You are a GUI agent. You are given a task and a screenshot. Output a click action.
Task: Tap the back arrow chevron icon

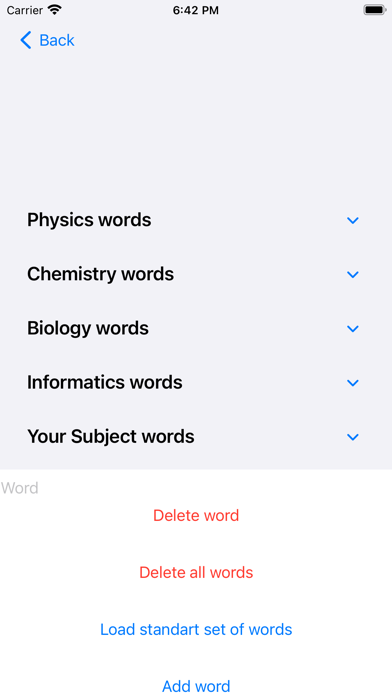[x=26, y=40]
